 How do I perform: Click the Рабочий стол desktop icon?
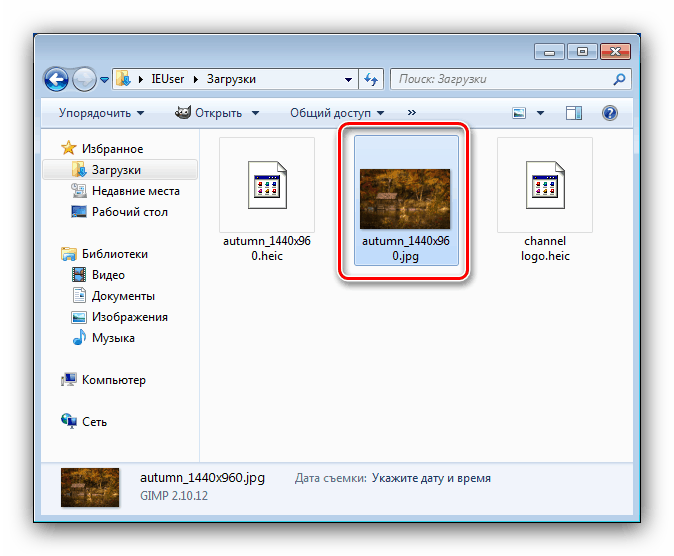tap(79, 212)
